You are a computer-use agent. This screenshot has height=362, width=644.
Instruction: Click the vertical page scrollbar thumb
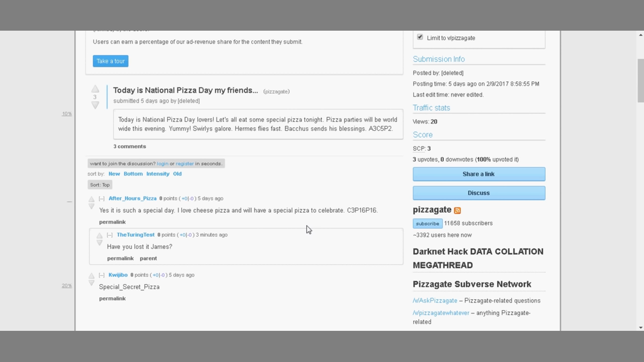[x=640, y=80]
